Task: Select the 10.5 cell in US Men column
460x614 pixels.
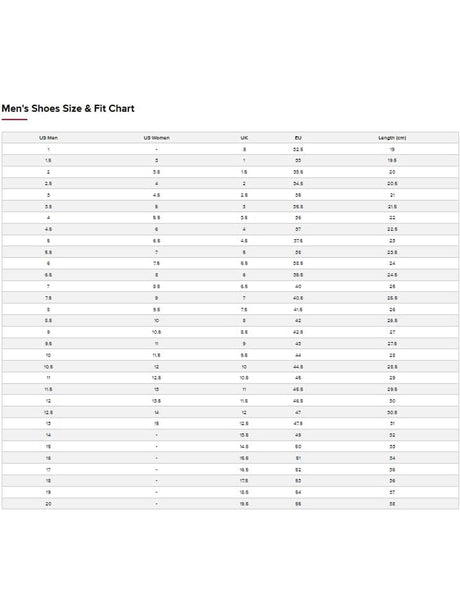Action: (x=49, y=367)
